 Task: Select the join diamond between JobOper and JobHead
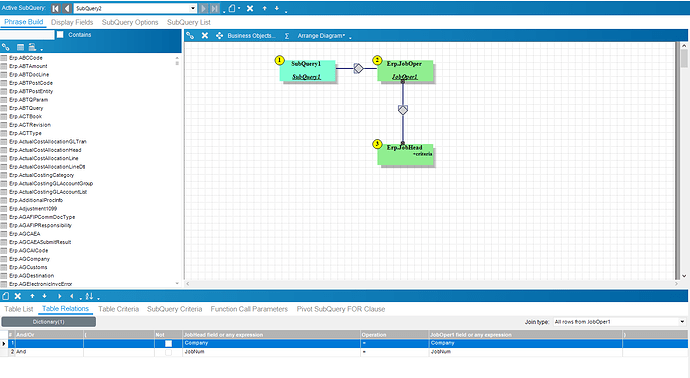point(403,110)
